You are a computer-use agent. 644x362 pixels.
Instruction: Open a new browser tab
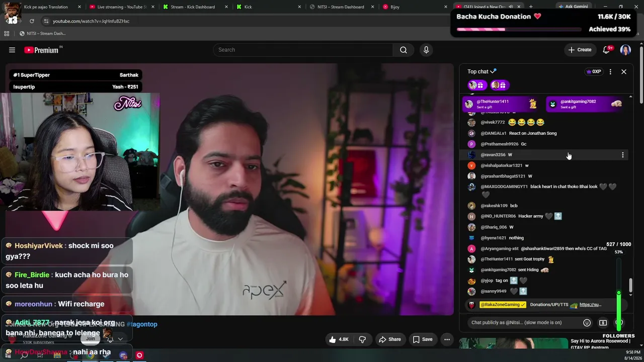coord(531,7)
